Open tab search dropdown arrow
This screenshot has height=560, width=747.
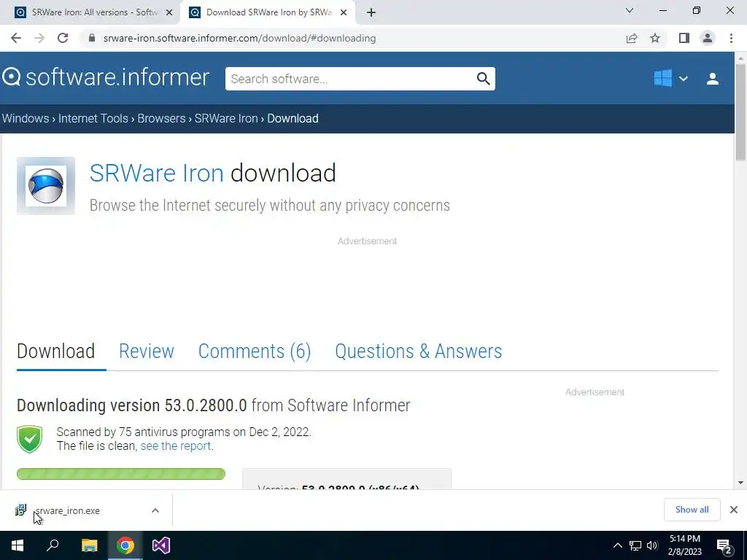[x=630, y=10]
